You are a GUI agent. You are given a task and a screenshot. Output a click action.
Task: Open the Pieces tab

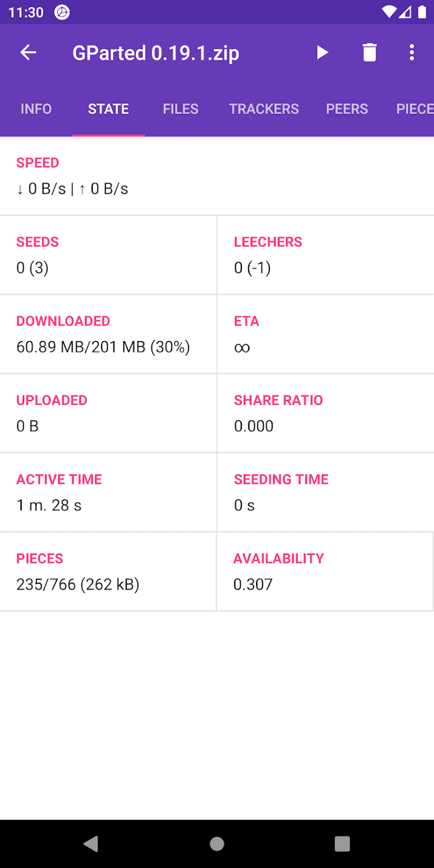[x=414, y=109]
